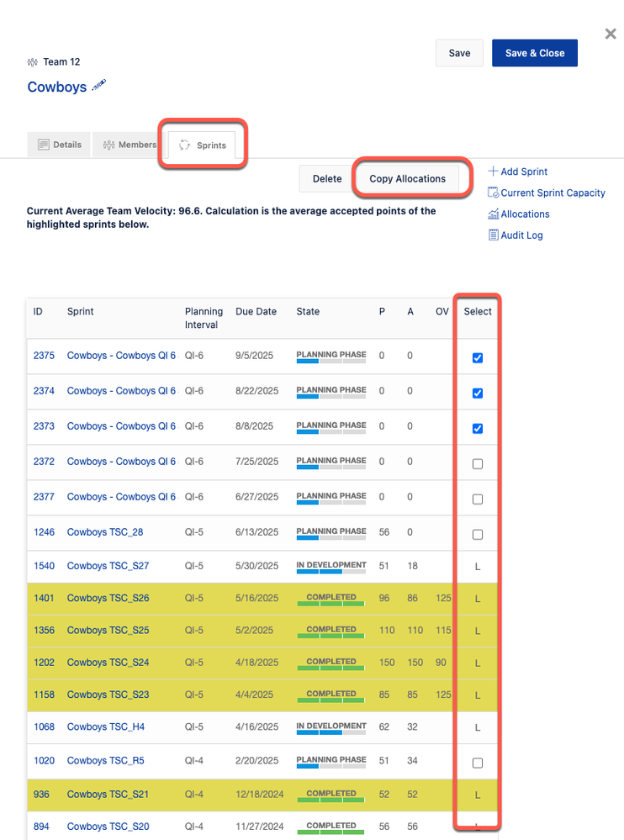Open the Audit Log link
The height and width of the screenshot is (840, 624).
coord(521,235)
